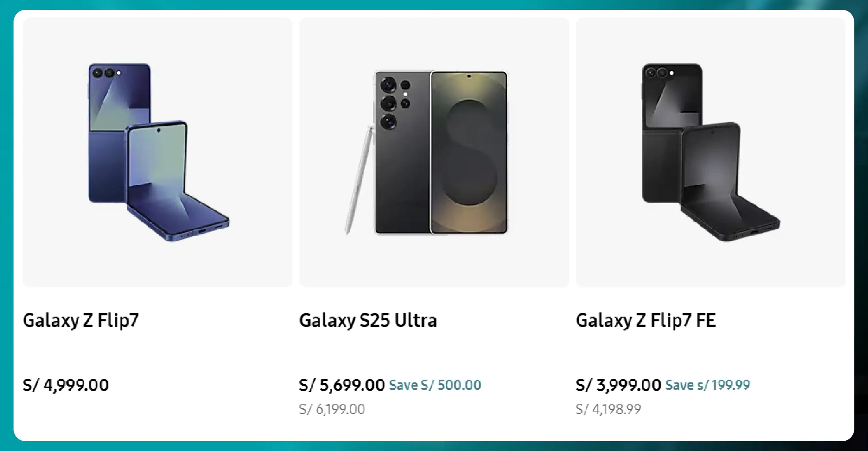Image resolution: width=868 pixels, height=451 pixels.
Task: Select the Galaxy S25 Ultra product card
Action: pyautogui.click(x=434, y=215)
